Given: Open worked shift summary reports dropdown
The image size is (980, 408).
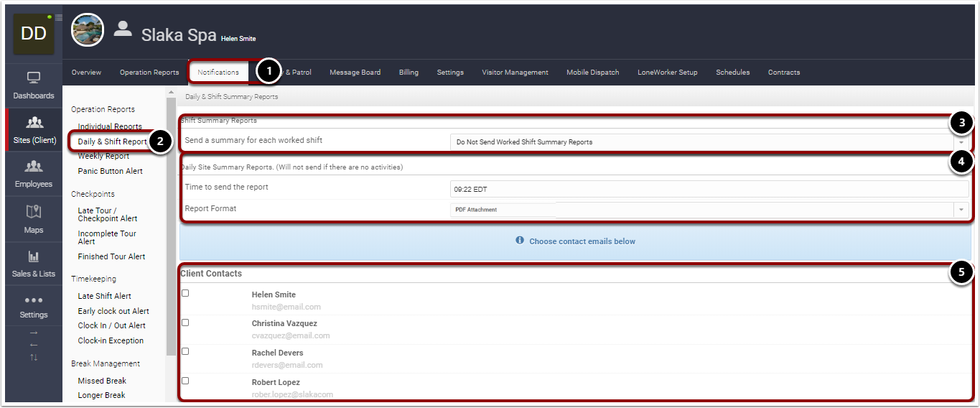Looking at the screenshot, I should tap(709, 142).
